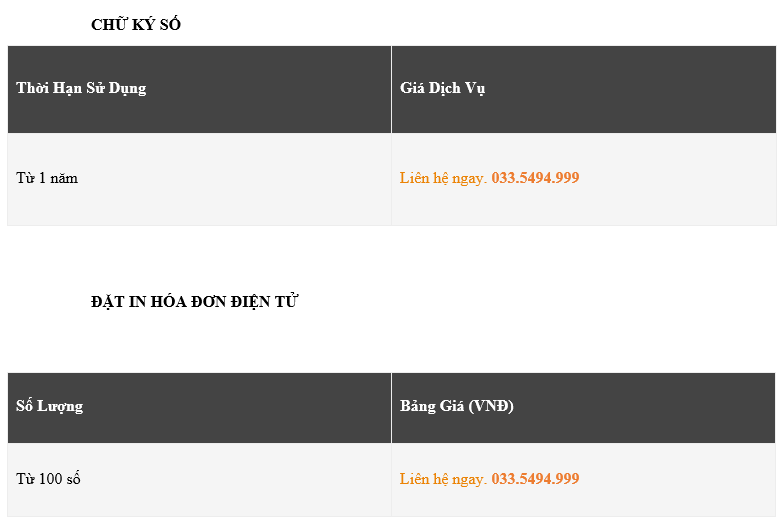Click the "Từ 100 số" table cell

tap(48, 479)
